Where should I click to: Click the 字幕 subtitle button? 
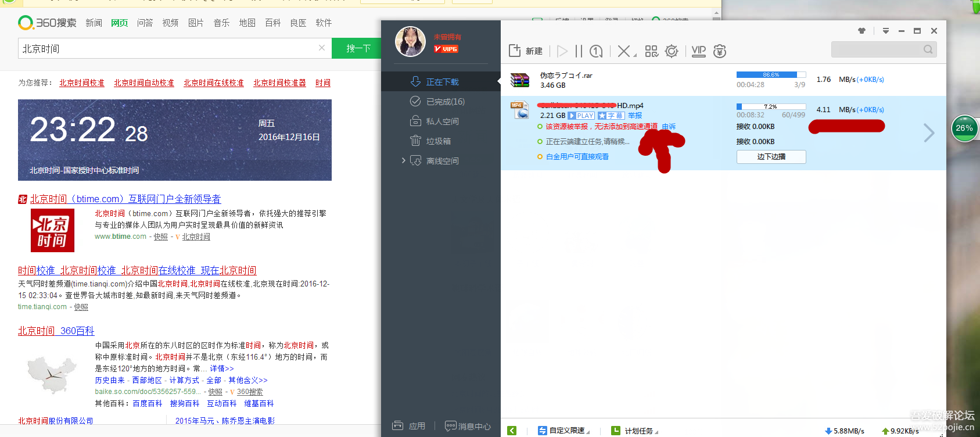pyautogui.click(x=611, y=116)
